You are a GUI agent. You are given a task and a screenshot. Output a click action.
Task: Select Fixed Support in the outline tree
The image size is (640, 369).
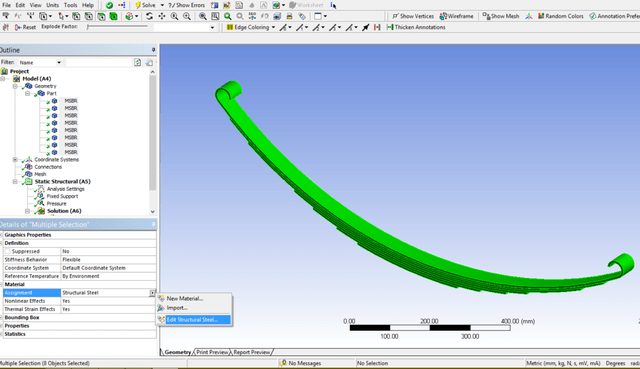tap(62, 196)
